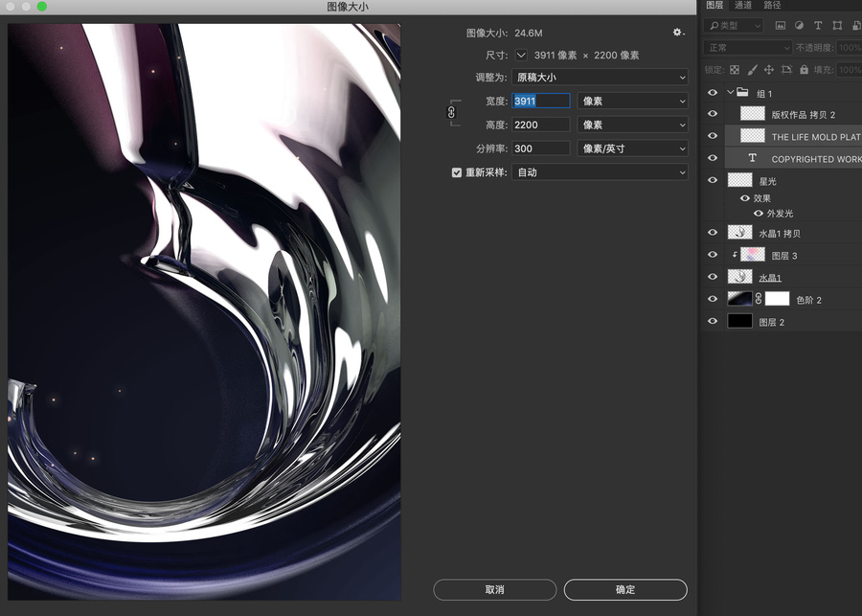Viewport: 862px width, 616px height.
Task: Lock layer position with move icon
Action: coord(769,70)
